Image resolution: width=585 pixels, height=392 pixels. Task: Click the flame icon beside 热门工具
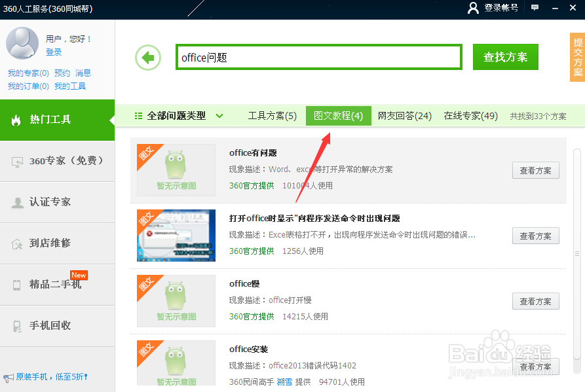(16, 120)
